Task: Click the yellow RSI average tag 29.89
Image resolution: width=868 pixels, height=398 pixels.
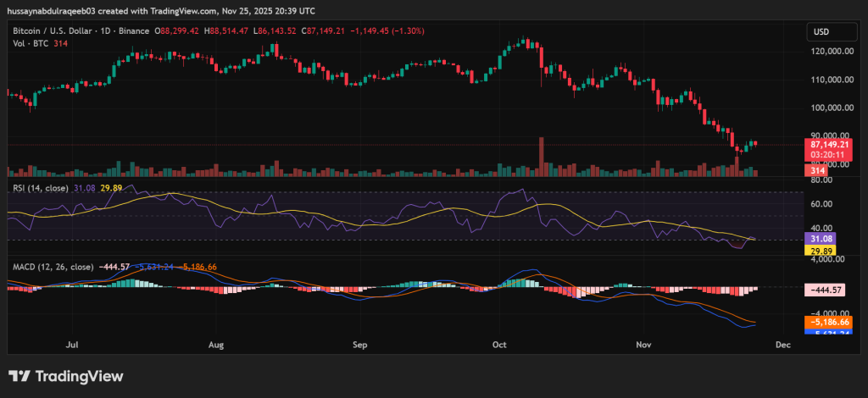Action: point(816,251)
